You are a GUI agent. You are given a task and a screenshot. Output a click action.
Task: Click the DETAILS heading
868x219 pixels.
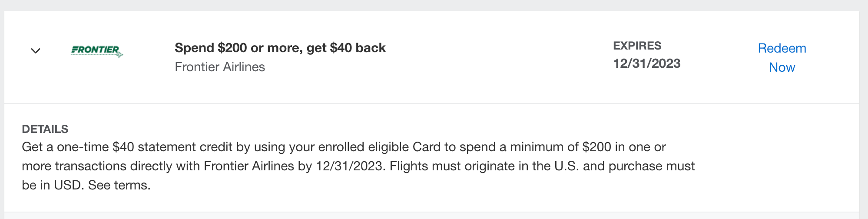pyautogui.click(x=45, y=129)
